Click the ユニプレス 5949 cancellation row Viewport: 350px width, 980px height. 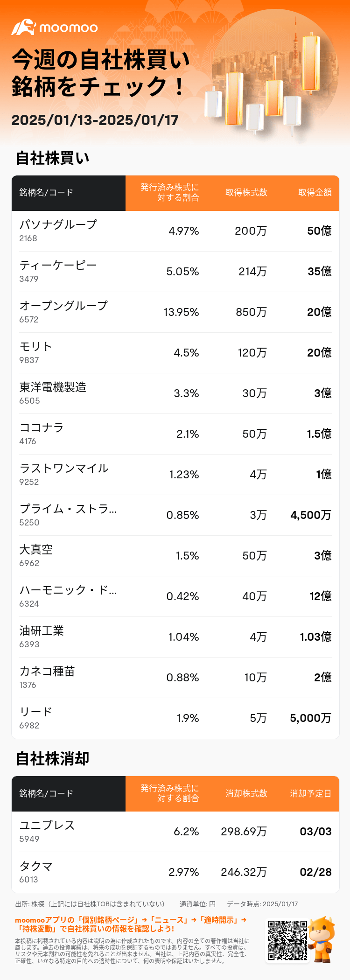175,832
